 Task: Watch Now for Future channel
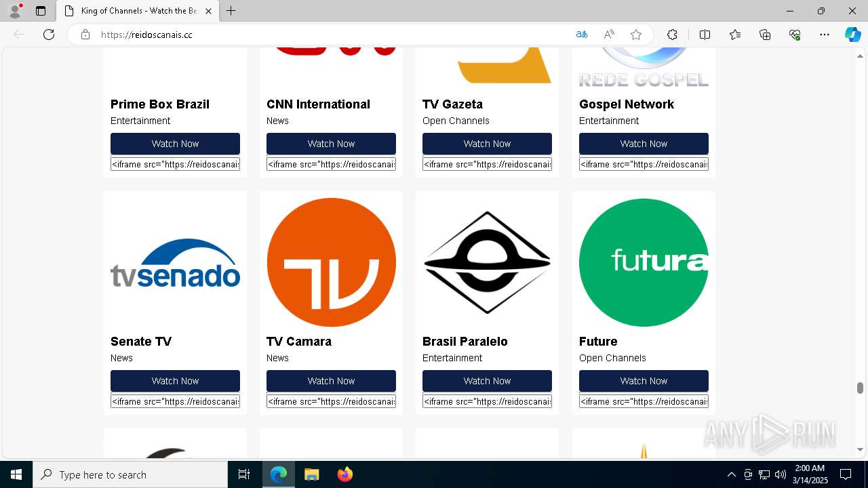point(644,381)
